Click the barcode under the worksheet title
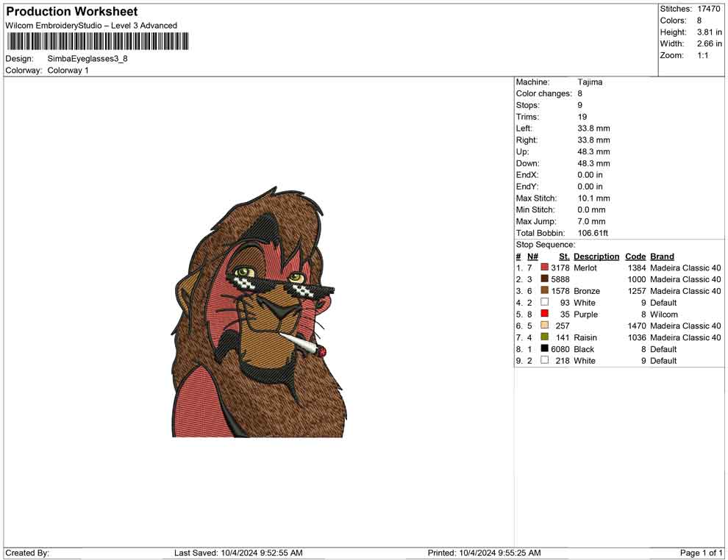728x560 pixels. pyautogui.click(x=98, y=41)
